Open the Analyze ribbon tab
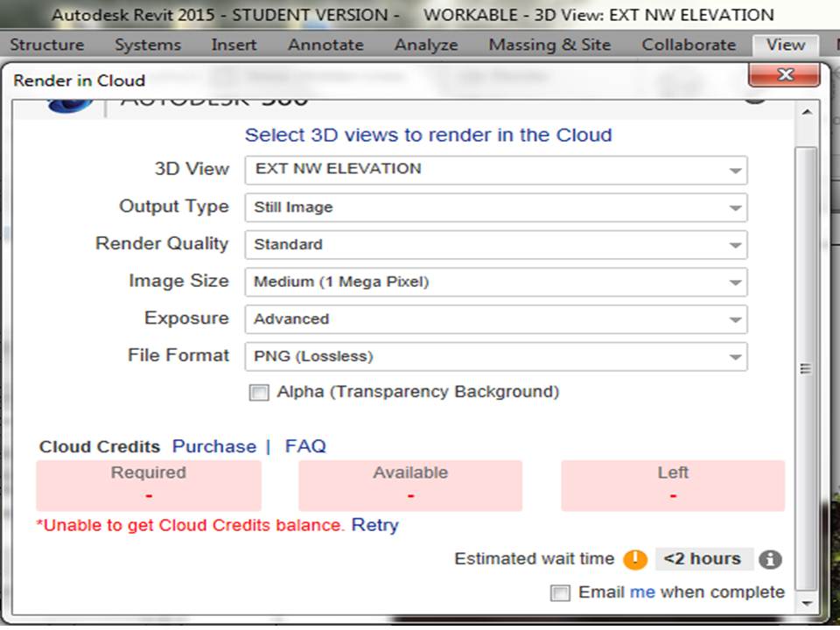 tap(426, 45)
